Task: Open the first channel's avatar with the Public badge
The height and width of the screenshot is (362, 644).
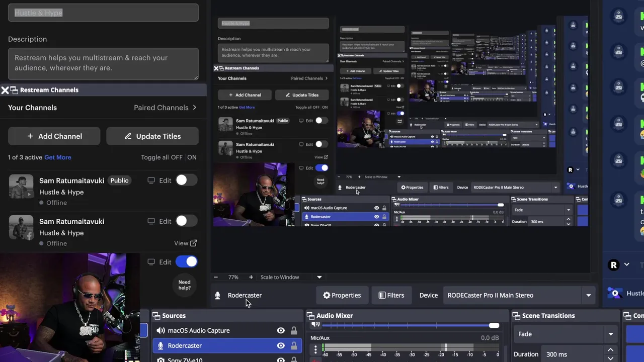Action: click(21, 187)
